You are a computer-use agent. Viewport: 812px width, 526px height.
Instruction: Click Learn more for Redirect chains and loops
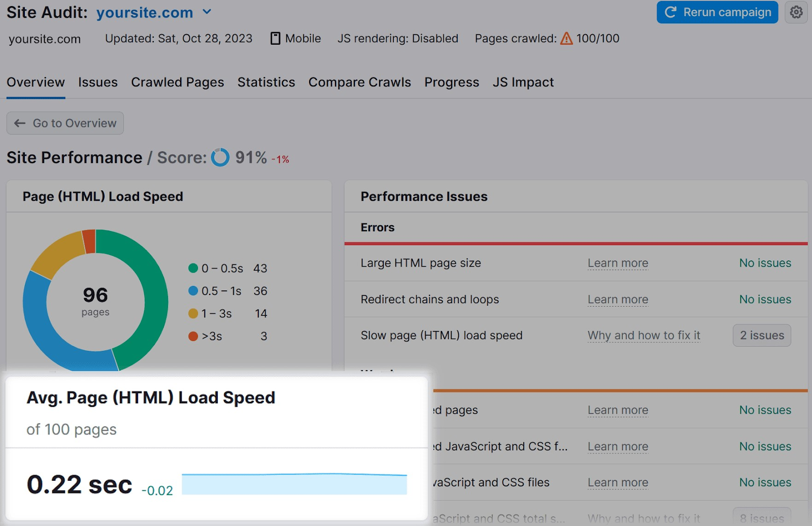(618, 300)
